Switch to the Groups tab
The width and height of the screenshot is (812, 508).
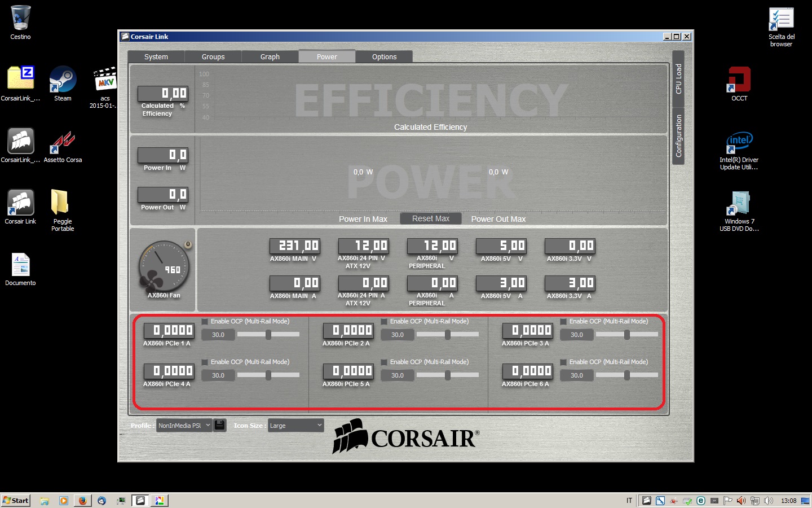[x=213, y=56]
